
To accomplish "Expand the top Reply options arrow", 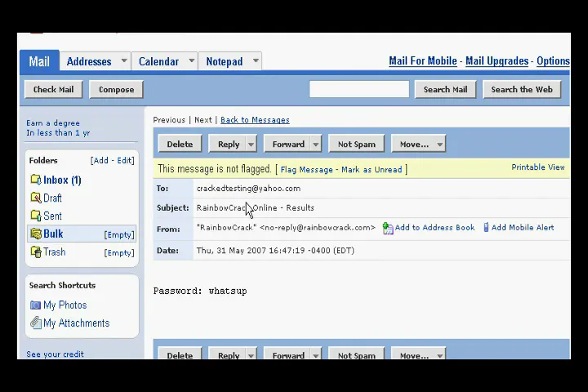I will coord(251,144).
